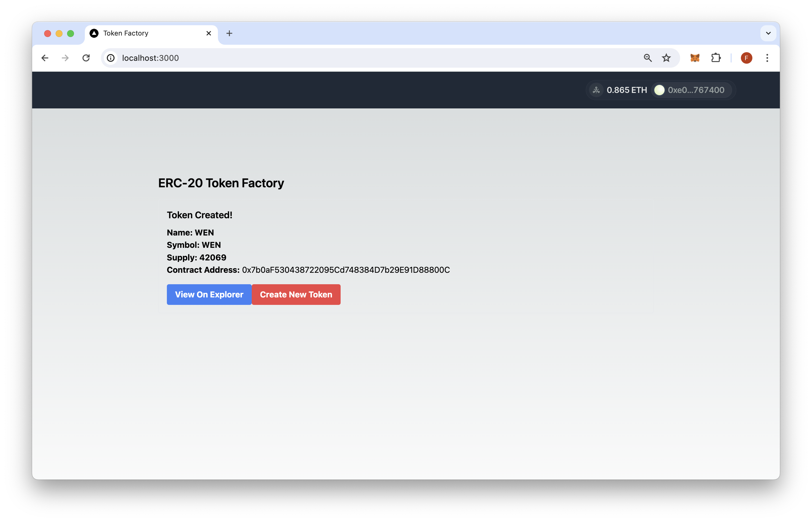Click the ERC-20 Token Factory title
The image size is (812, 522).
tap(221, 183)
